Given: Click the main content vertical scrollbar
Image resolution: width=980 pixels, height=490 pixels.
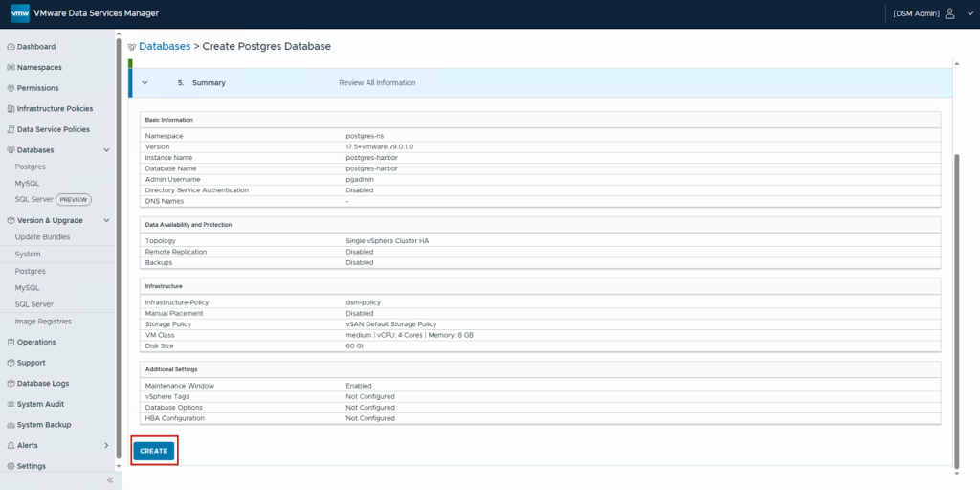Looking at the screenshot, I should click(956, 313).
